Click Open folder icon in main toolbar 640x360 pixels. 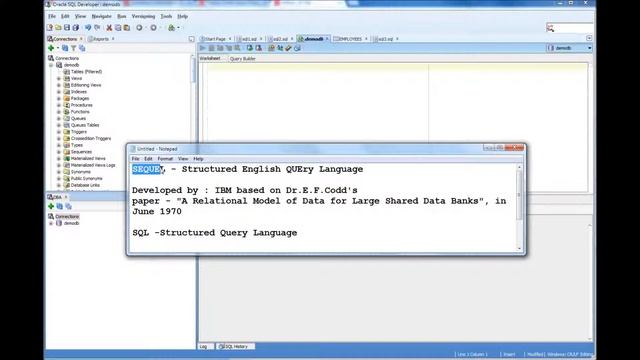tap(58, 28)
